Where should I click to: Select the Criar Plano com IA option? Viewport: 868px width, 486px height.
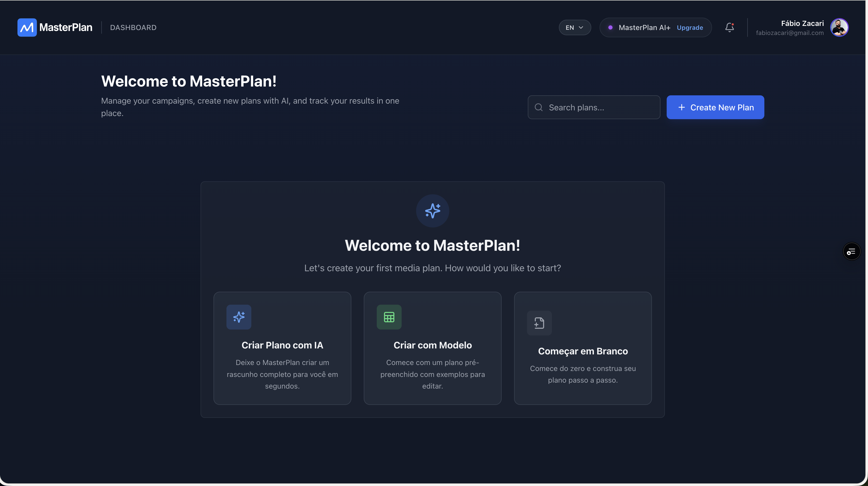click(x=282, y=348)
